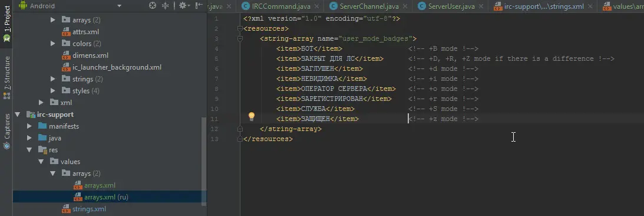The height and width of the screenshot is (216, 644).
Task: Hide the Project tool window
Action: click(199, 5)
